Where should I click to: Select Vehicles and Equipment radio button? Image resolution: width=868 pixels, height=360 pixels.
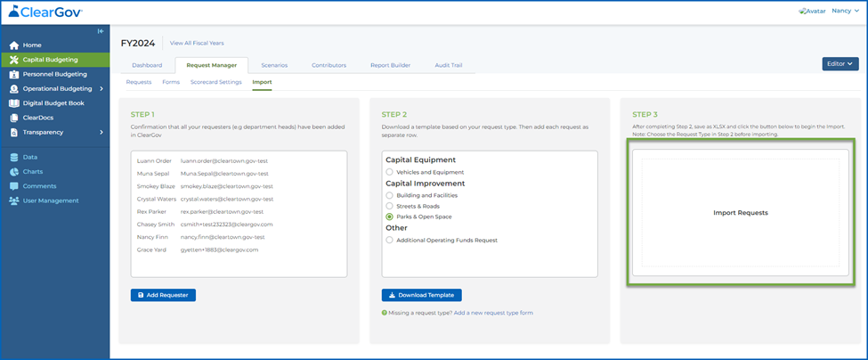click(x=390, y=172)
